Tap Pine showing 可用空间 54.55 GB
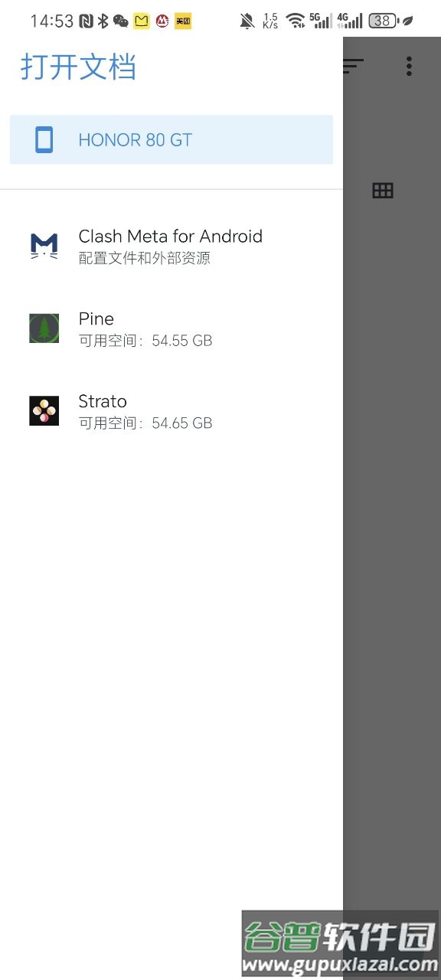441x980 pixels. [145, 329]
